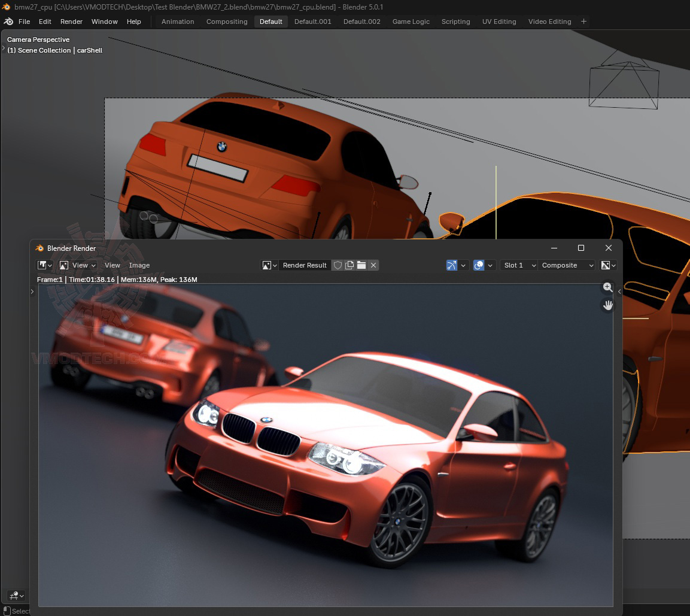
Task: Click the new image copy icon
Action: coord(349,265)
